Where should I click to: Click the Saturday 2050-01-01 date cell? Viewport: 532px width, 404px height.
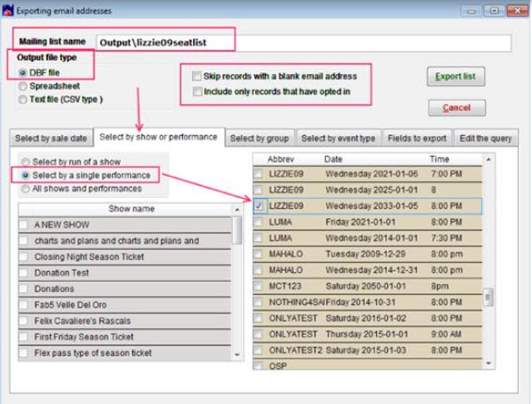[366, 286]
